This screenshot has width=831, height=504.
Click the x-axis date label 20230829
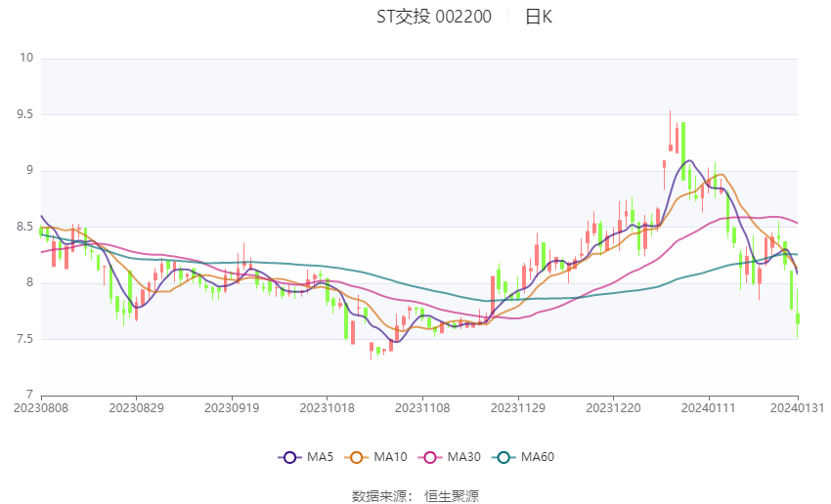[136, 408]
